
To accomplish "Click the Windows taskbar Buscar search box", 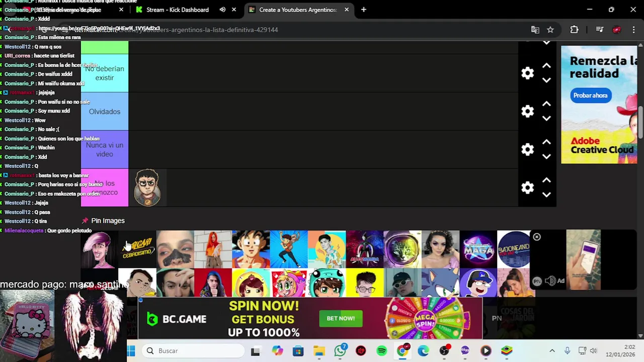I will pos(192,351).
